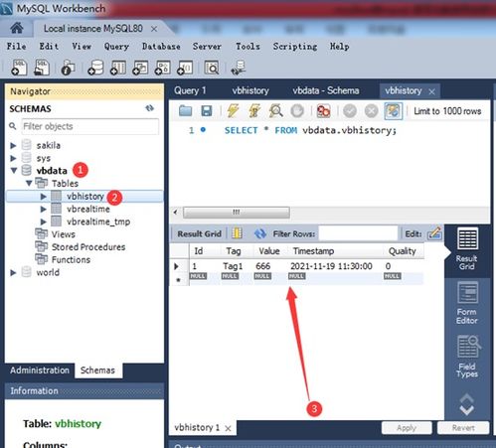
Task: Click the create new schema toolbar icon
Action: (95, 68)
